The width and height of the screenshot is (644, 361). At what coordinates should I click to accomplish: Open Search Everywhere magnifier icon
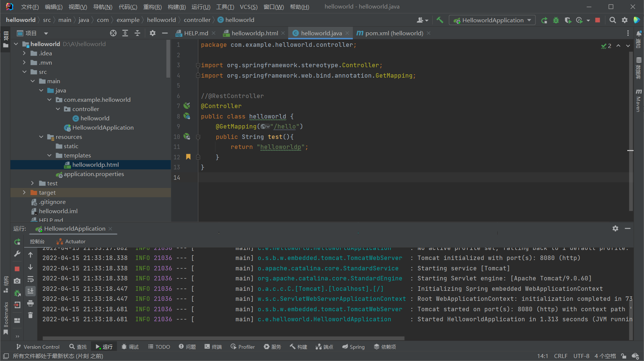click(x=613, y=20)
